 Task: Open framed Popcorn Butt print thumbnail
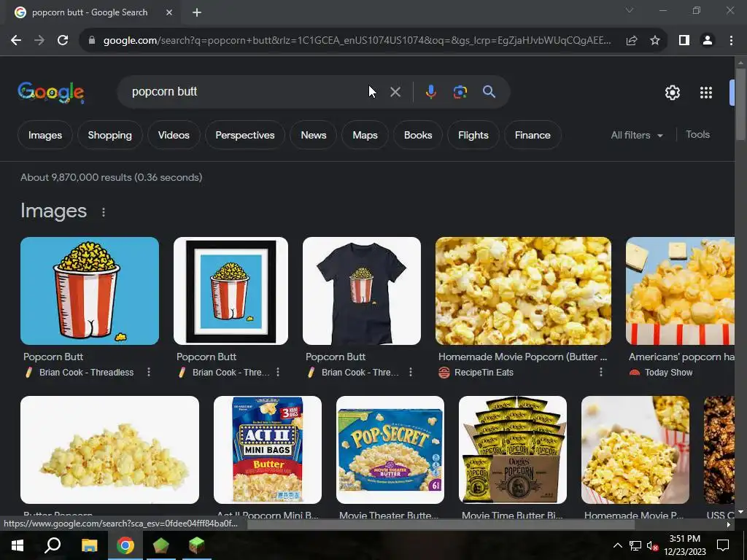231,291
